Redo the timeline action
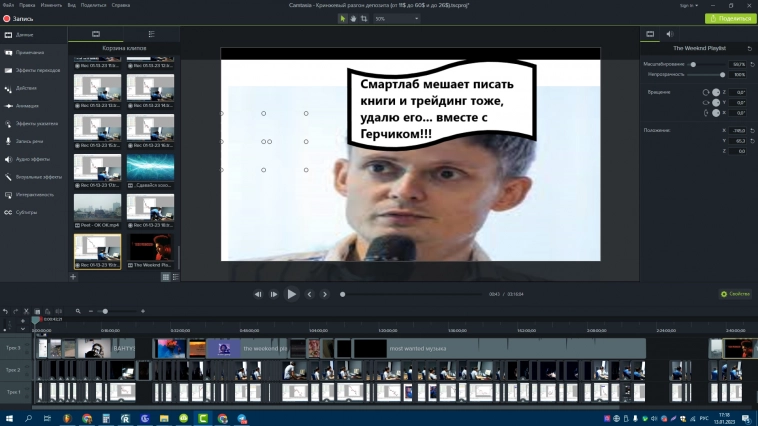The image size is (758, 426). click(x=15, y=311)
